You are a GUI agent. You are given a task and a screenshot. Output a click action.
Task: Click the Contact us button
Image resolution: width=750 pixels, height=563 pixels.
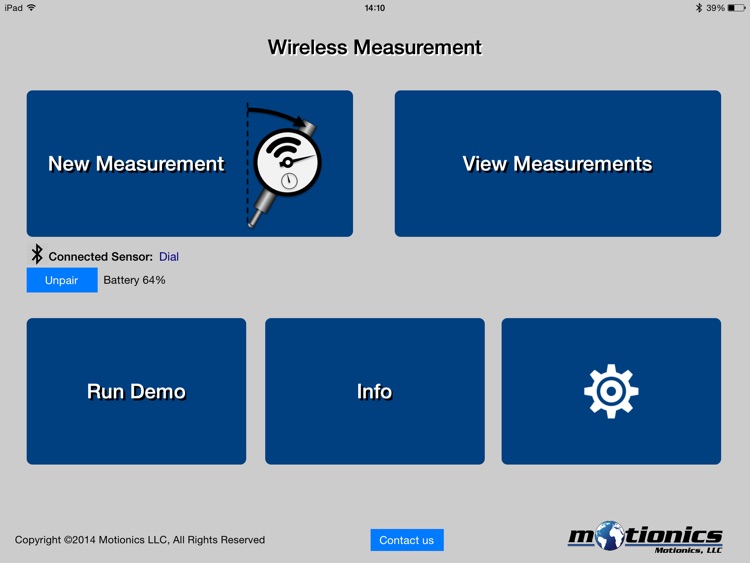(x=407, y=540)
